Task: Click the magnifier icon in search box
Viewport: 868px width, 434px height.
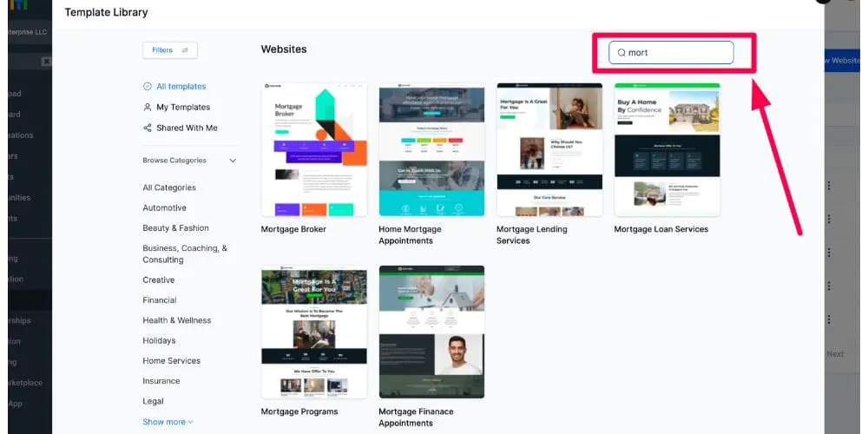Action: click(621, 53)
